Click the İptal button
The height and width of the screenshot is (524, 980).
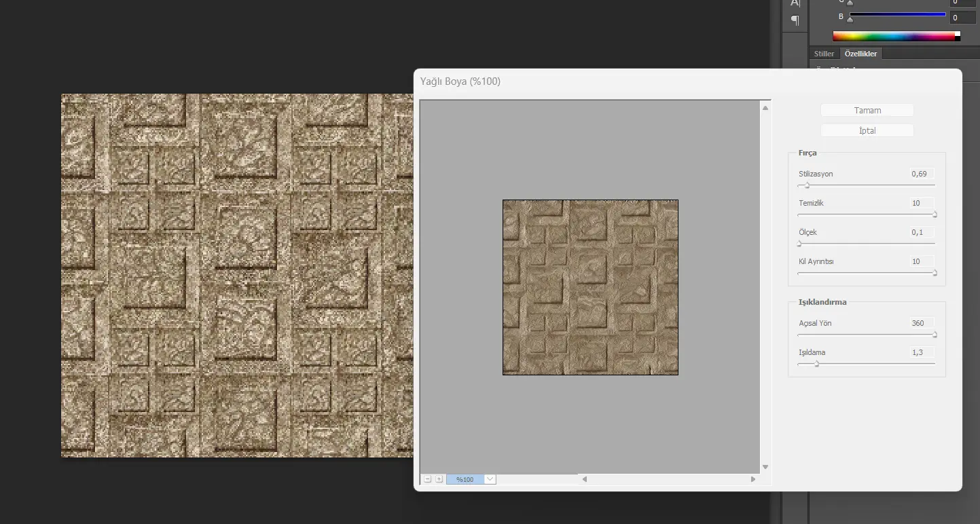[x=867, y=130]
